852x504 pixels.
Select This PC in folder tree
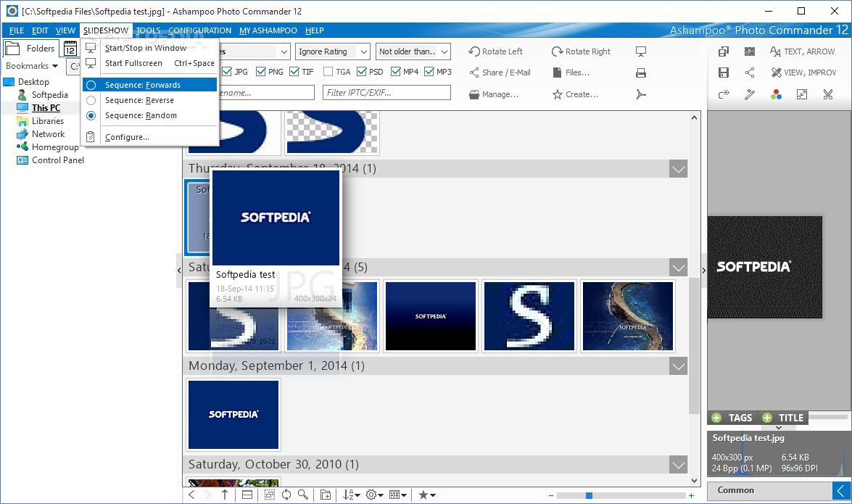46,107
